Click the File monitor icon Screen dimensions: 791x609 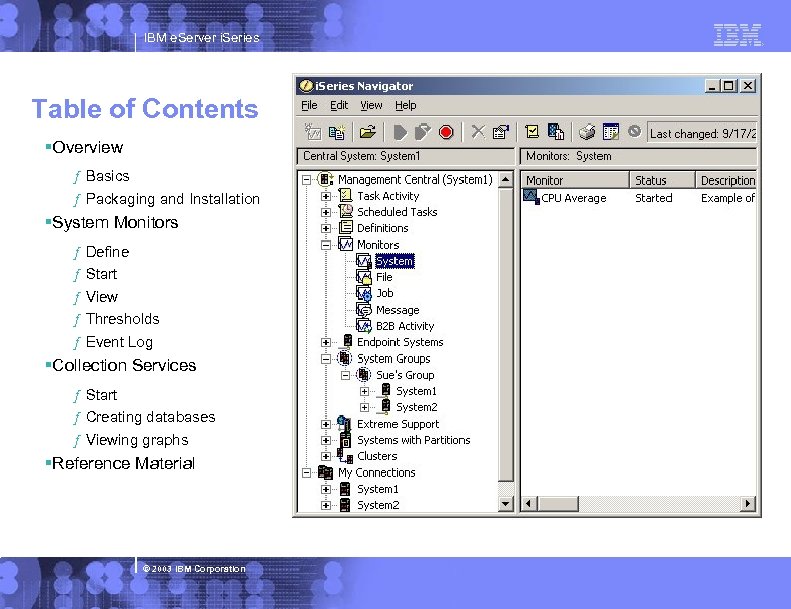364,276
